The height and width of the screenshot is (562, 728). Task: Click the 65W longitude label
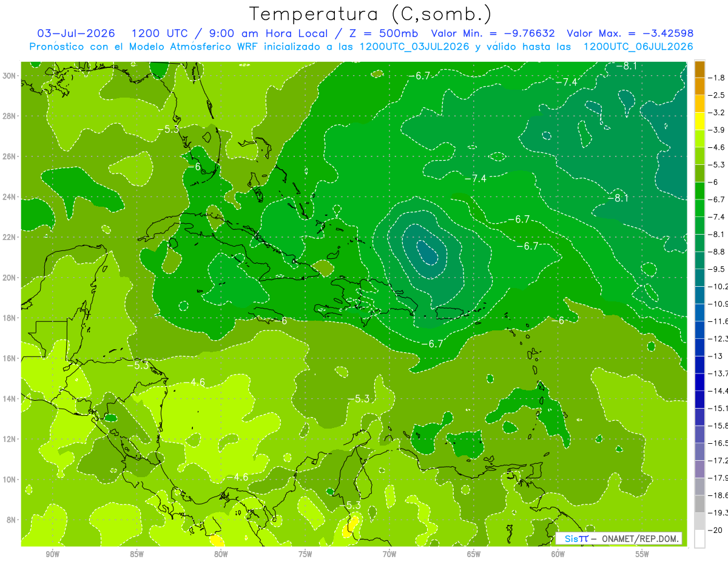(x=474, y=554)
